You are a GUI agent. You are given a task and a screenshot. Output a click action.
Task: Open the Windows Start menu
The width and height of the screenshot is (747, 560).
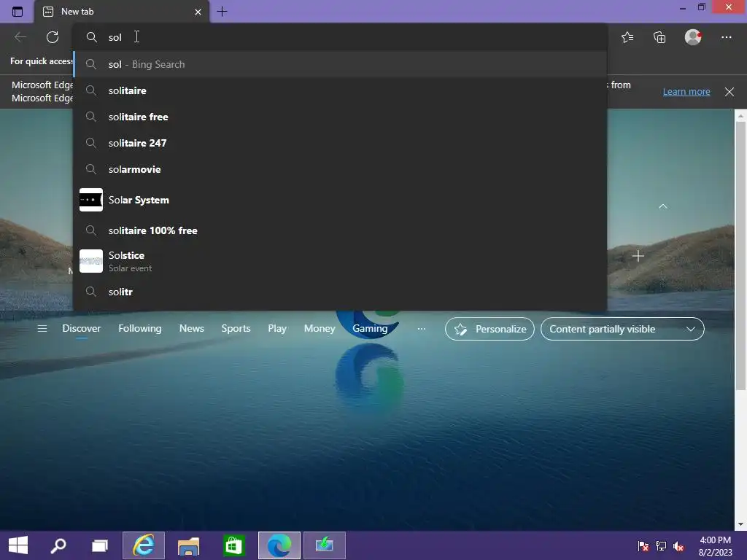click(18, 545)
